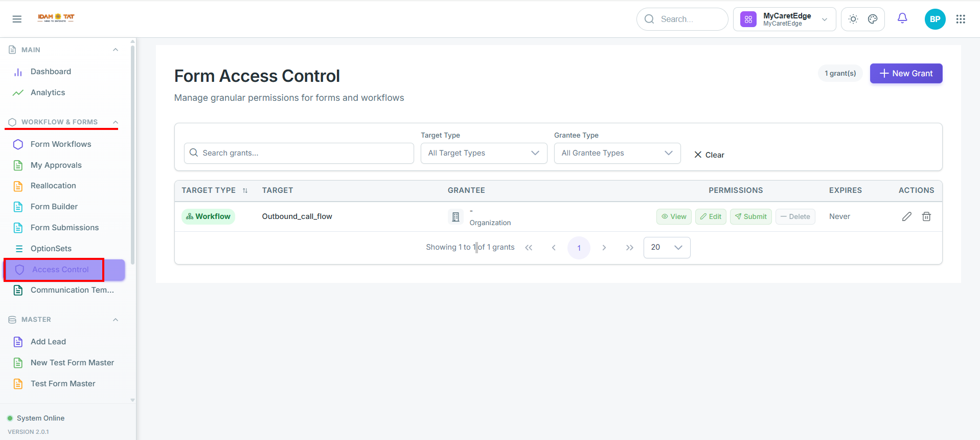Toggle the View permission badge
980x440 pixels.
point(674,216)
